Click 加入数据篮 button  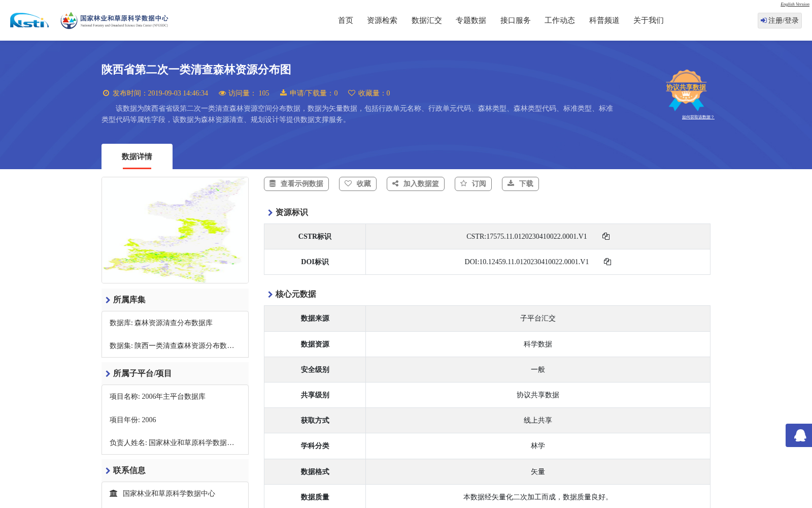point(416,184)
